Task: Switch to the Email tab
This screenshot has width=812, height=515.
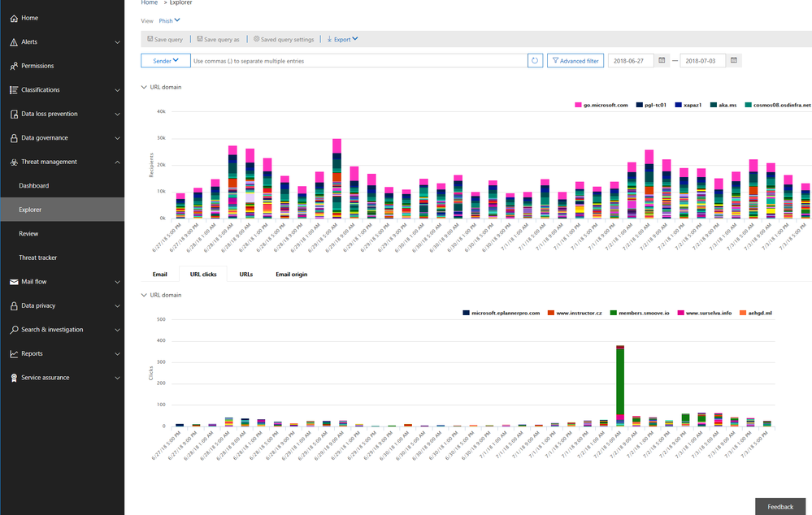Action: coord(160,275)
